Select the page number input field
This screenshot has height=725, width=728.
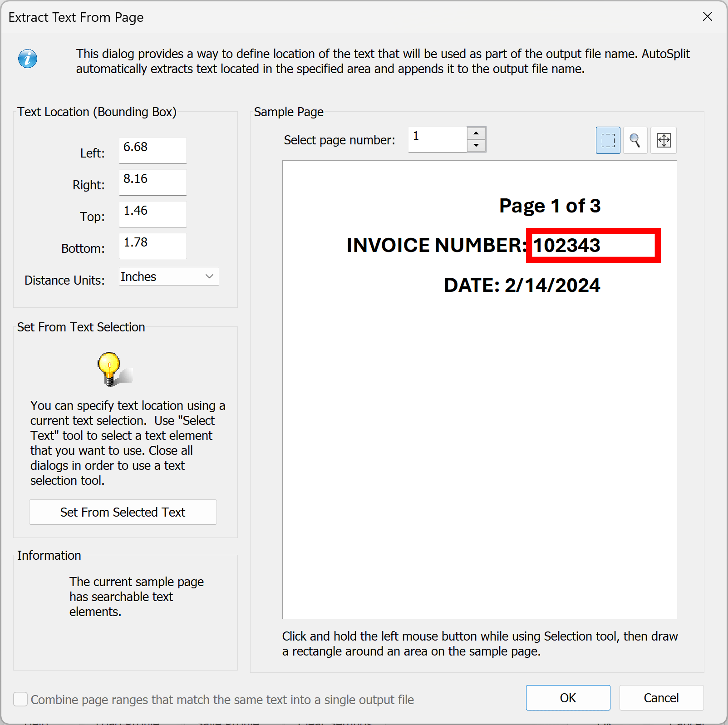click(437, 139)
